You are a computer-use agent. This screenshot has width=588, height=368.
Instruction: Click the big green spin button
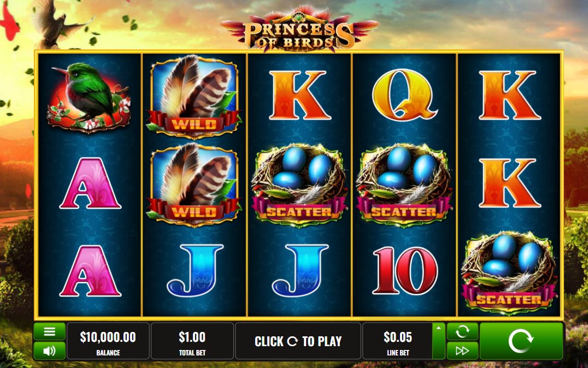pos(521,341)
